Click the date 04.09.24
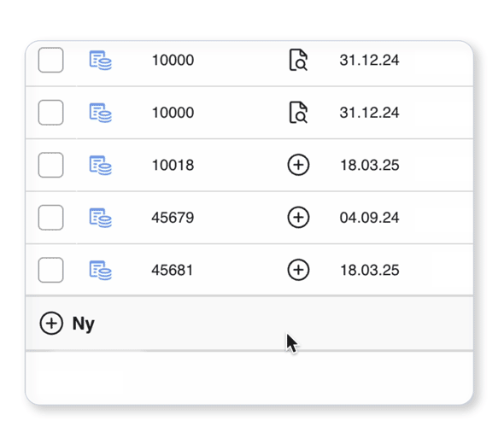 (x=369, y=218)
